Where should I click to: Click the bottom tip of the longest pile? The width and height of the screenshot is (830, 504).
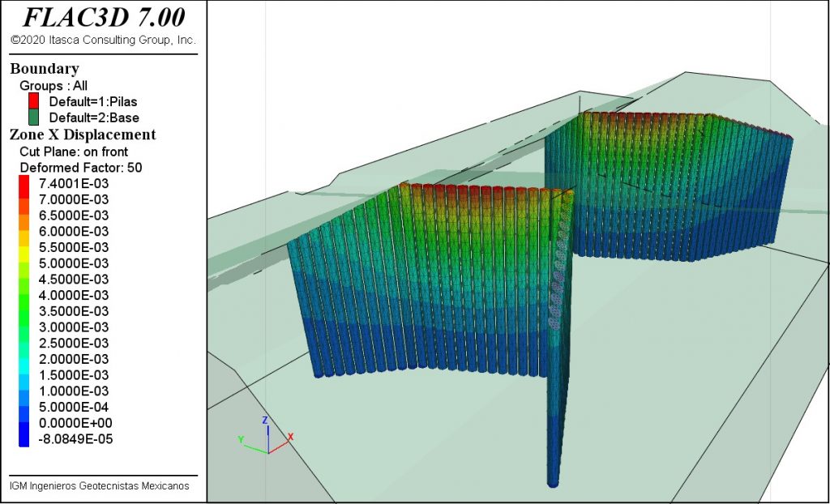tap(553, 484)
